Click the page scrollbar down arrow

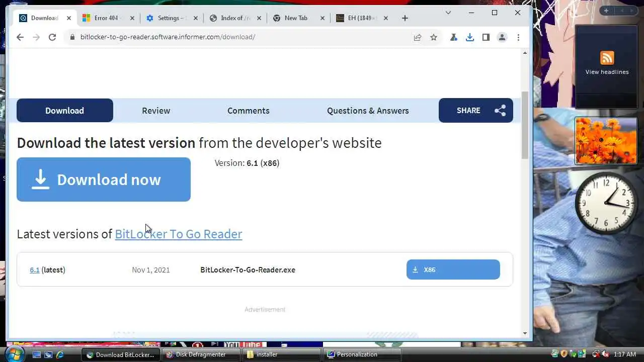pos(525,333)
